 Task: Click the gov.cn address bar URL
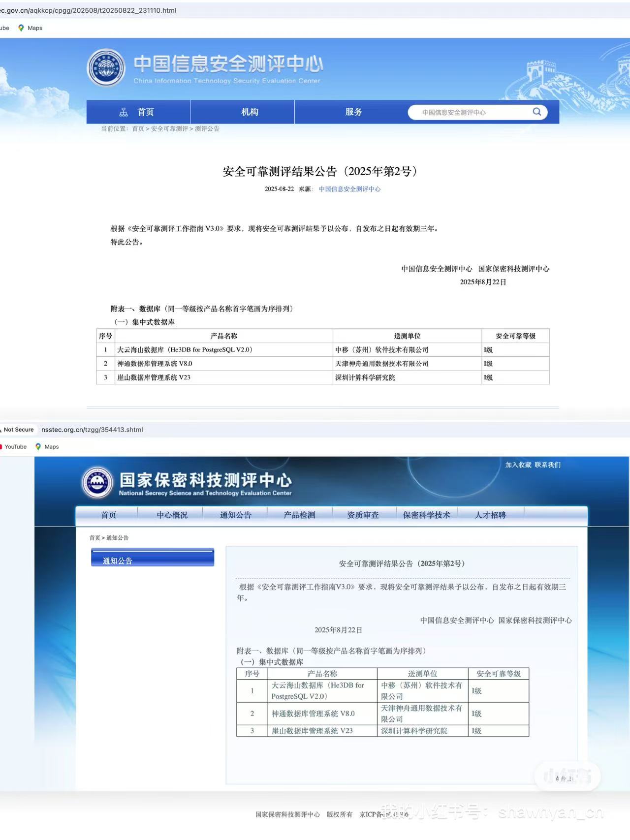pyautogui.click(x=88, y=10)
